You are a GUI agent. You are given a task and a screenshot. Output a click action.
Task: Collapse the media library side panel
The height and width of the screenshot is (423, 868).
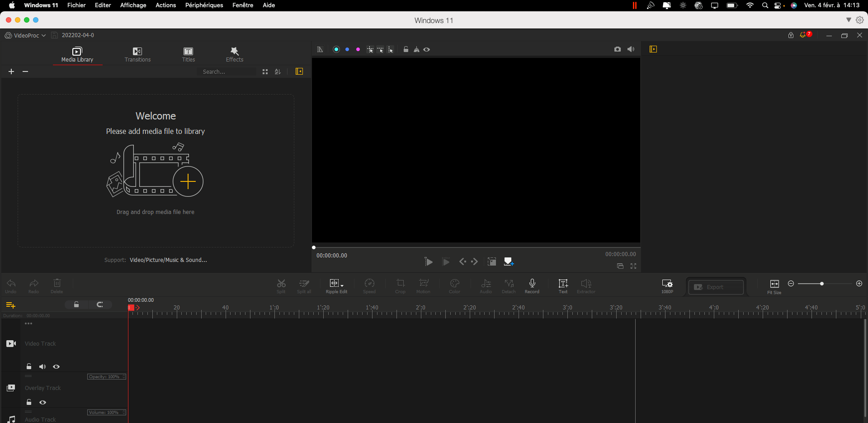(x=299, y=71)
